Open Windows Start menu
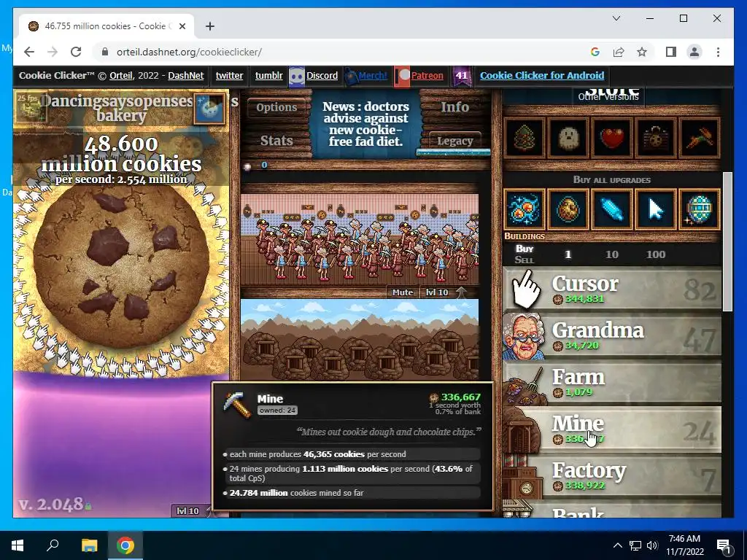747x560 pixels. (x=18, y=545)
